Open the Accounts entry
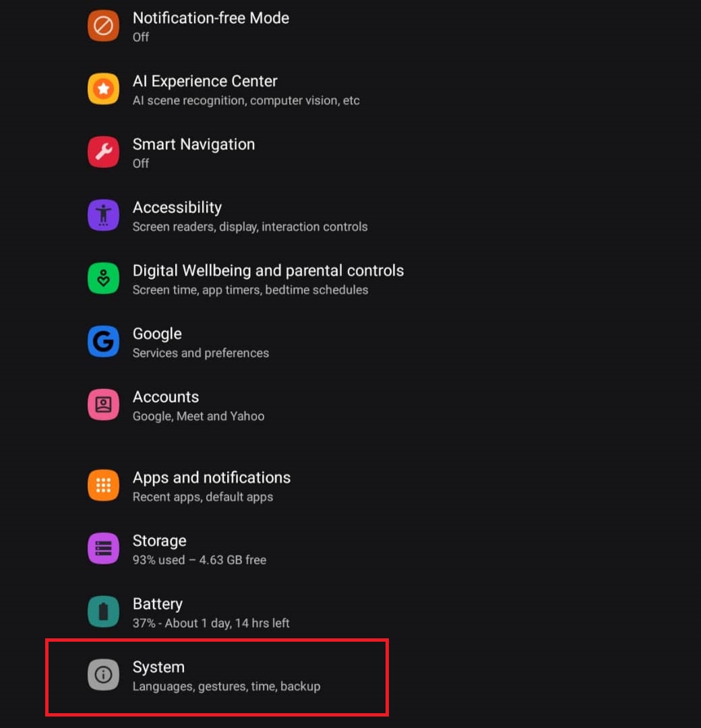The height and width of the screenshot is (728, 701). [198, 405]
